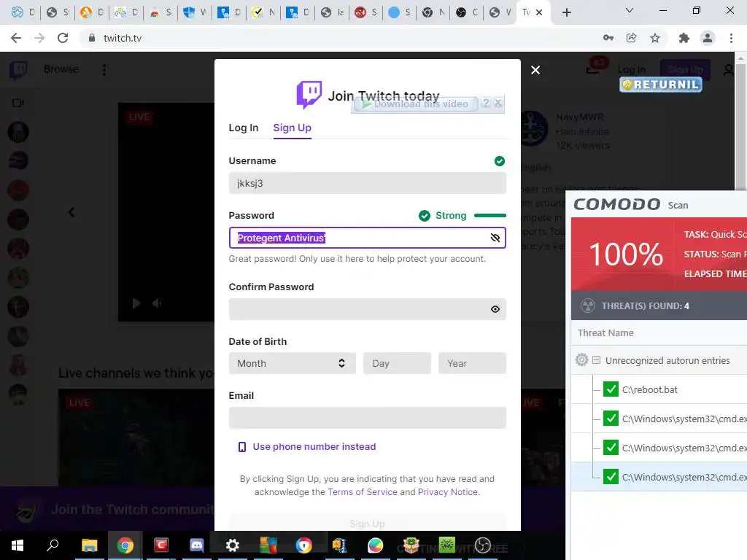Click the Threat(s) Found radiation icon
The image size is (747, 560).
588,306
